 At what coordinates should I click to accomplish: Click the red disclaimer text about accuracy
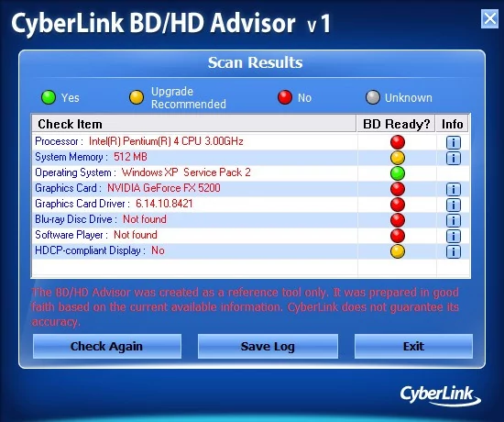coord(245,306)
